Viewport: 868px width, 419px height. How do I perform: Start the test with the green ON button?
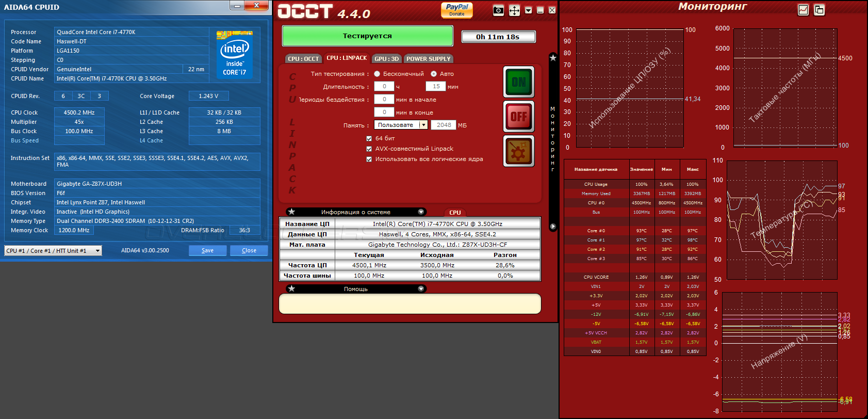519,82
